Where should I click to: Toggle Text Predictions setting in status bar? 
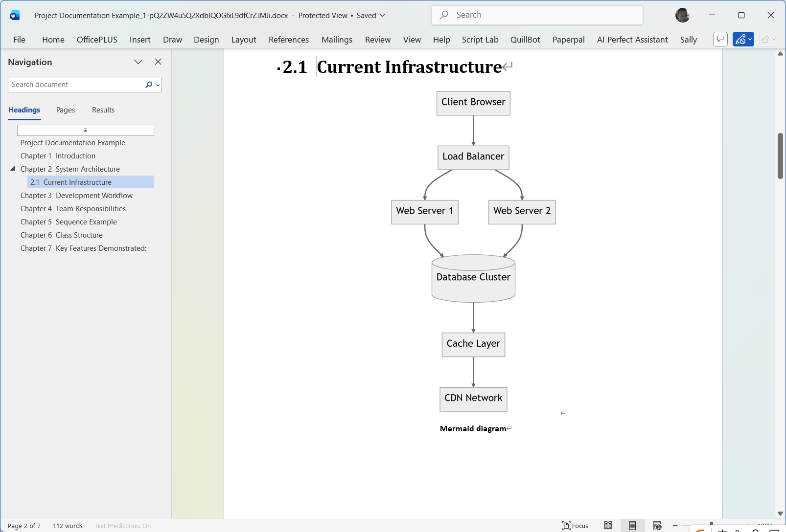pyautogui.click(x=122, y=526)
